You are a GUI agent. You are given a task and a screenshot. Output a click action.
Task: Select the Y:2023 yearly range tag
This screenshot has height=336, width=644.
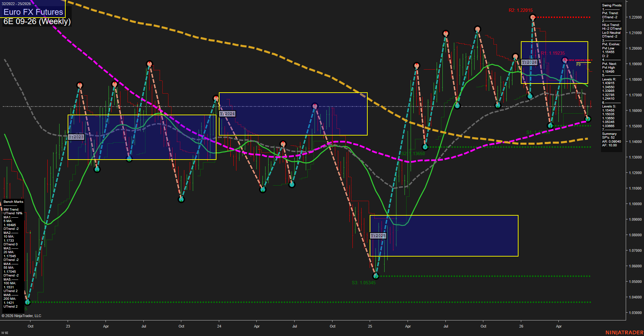(x=76, y=137)
